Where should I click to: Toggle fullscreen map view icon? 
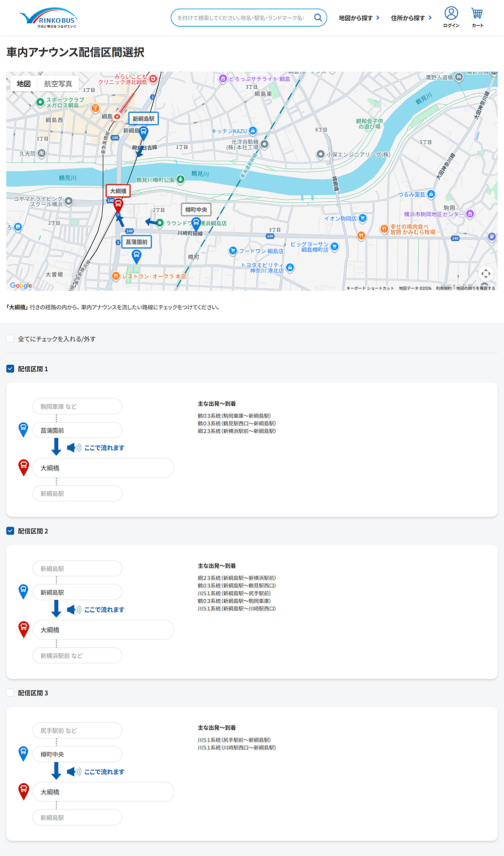coord(486,273)
